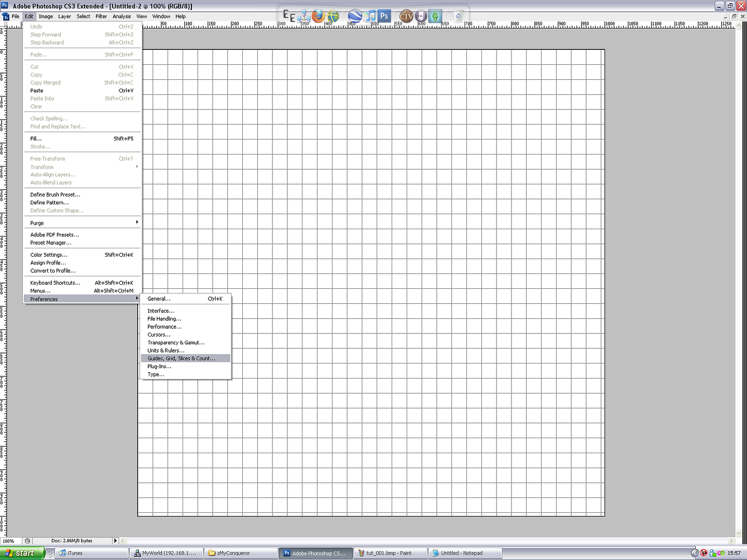Open the Analysis menu
The width and height of the screenshot is (747, 560).
122,17
